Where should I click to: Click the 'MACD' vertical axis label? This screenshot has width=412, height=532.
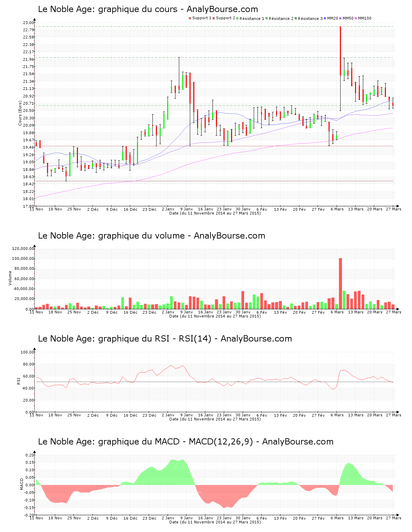point(22,484)
